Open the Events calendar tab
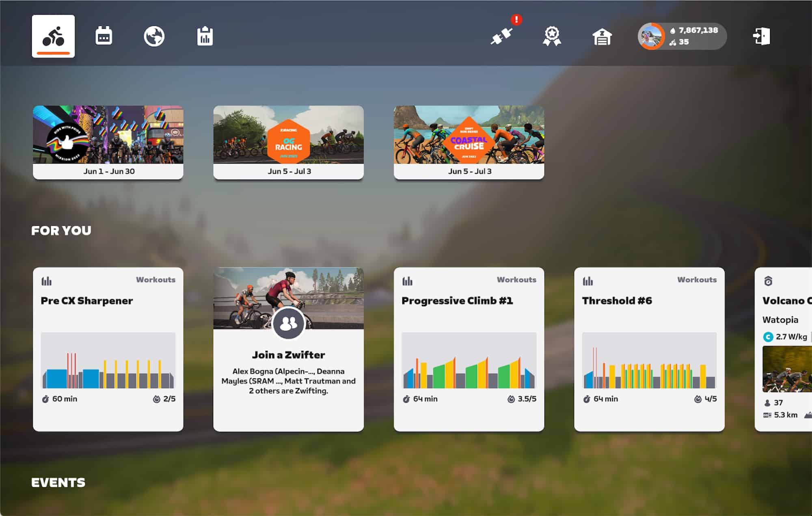 click(x=104, y=36)
